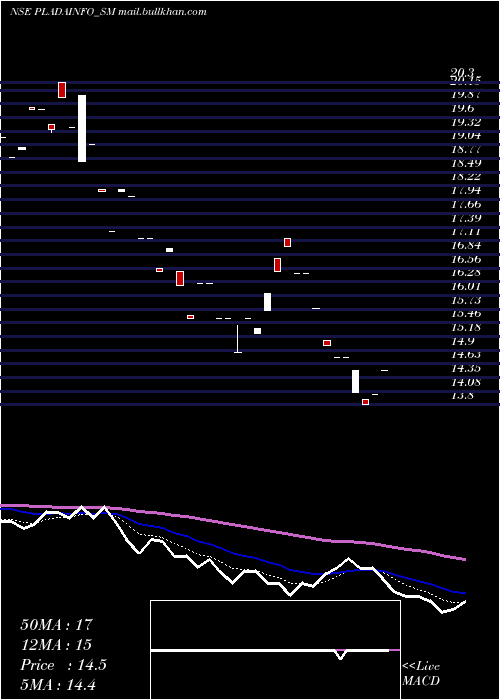Click the 5MA : 14.4 readout

(x=58, y=685)
